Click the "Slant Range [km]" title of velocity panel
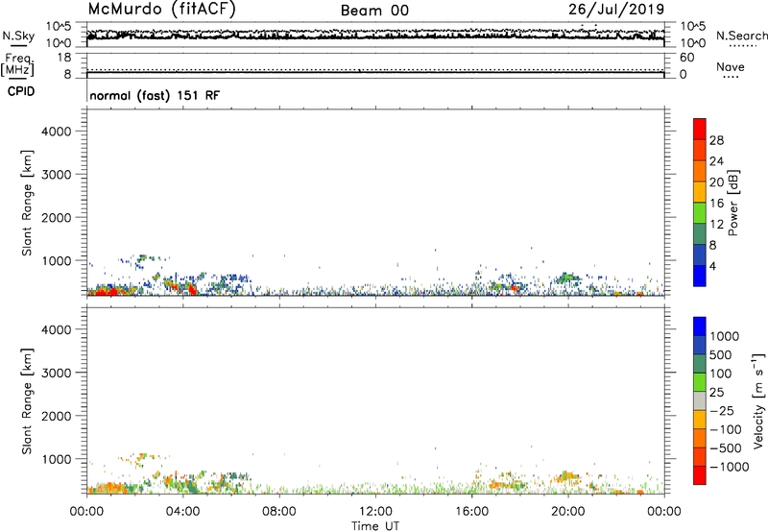Screen dimensions: 768x532 [x=27, y=401]
